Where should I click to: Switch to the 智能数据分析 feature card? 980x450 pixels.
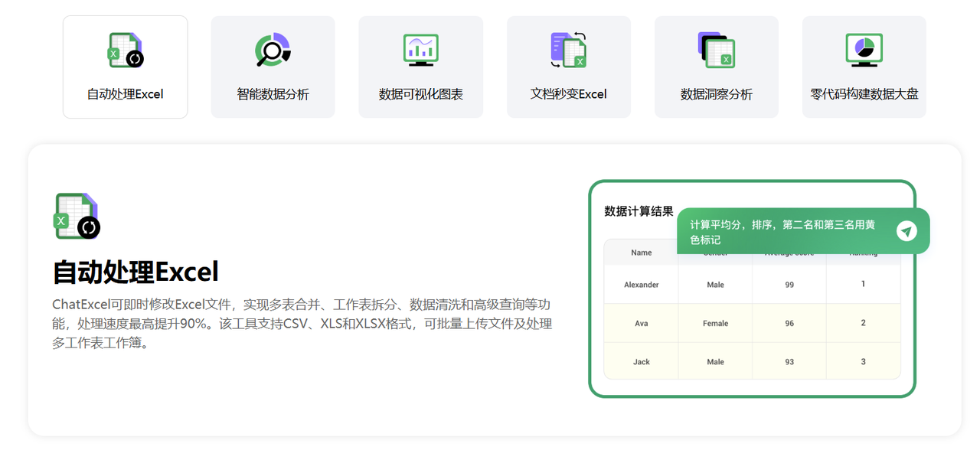(273, 67)
